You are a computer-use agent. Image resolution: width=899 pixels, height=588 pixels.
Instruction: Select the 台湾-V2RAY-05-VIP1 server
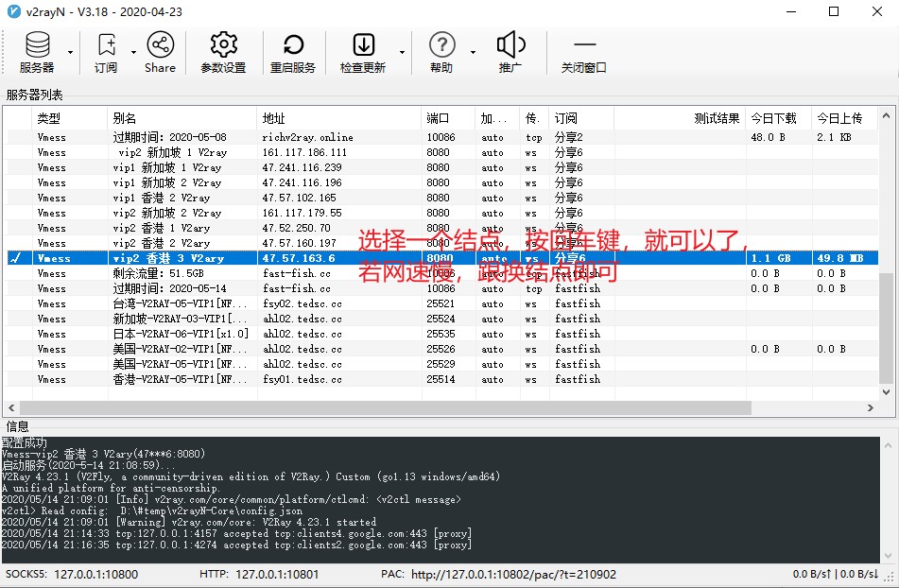[441, 303]
